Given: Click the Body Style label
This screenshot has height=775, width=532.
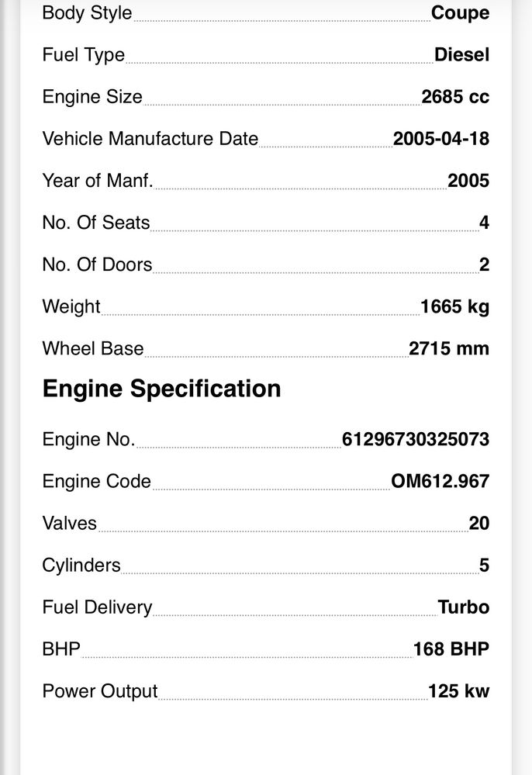Looking at the screenshot, I should (87, 13).
